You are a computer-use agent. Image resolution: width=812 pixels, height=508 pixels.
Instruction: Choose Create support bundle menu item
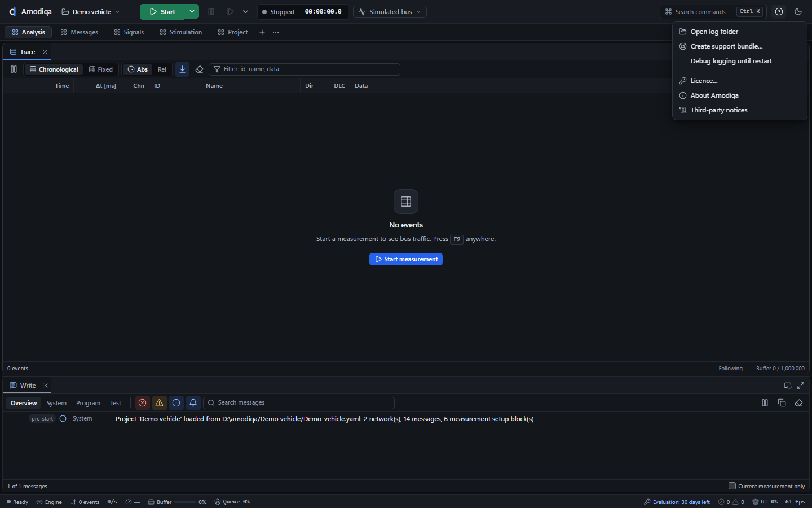click(x=740, y=46)
